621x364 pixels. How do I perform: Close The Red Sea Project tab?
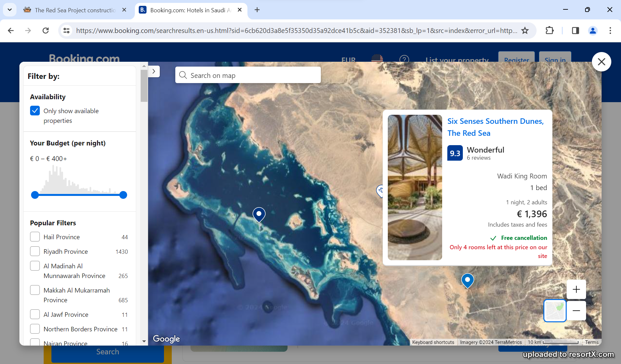(x=124, y=10)
